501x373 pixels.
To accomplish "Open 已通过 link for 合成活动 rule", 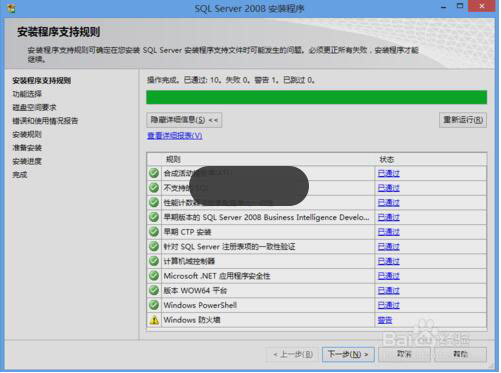I will [388, 173].
